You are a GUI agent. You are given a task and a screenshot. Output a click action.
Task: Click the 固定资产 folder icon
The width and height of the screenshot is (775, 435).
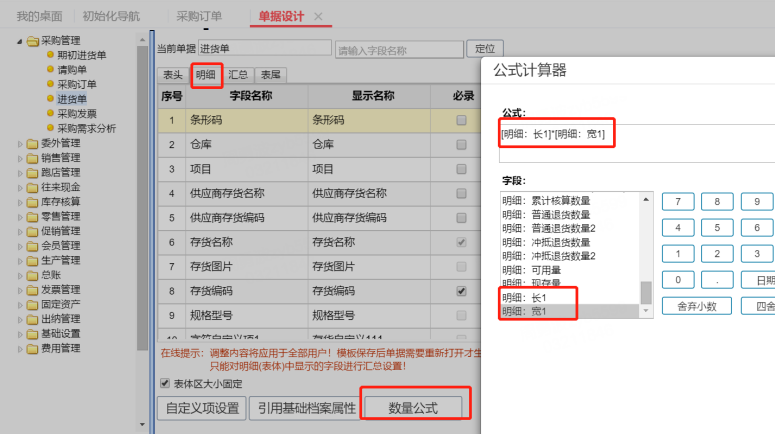pos(33,304)
